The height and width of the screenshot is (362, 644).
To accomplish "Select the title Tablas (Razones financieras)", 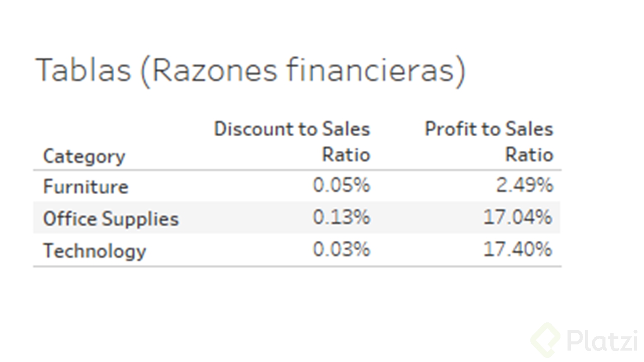I will tap(250, 70).
